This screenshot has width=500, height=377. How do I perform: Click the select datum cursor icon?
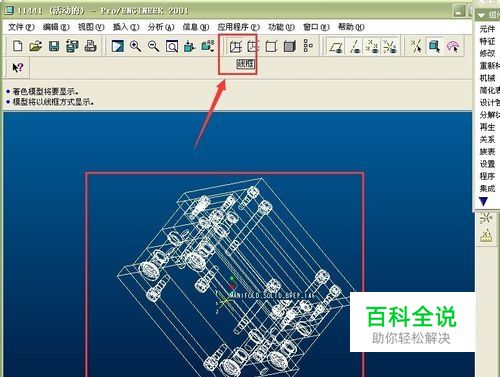tap(416, 46)
